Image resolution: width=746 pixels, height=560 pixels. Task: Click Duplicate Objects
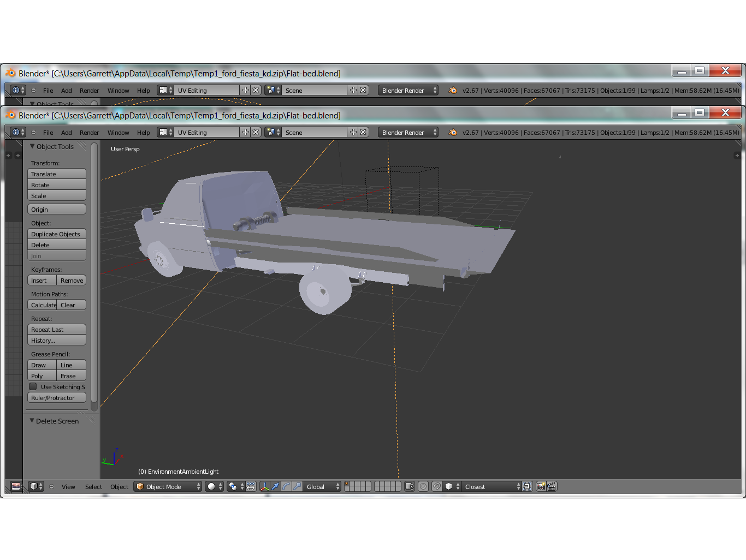tap(57, 234)
